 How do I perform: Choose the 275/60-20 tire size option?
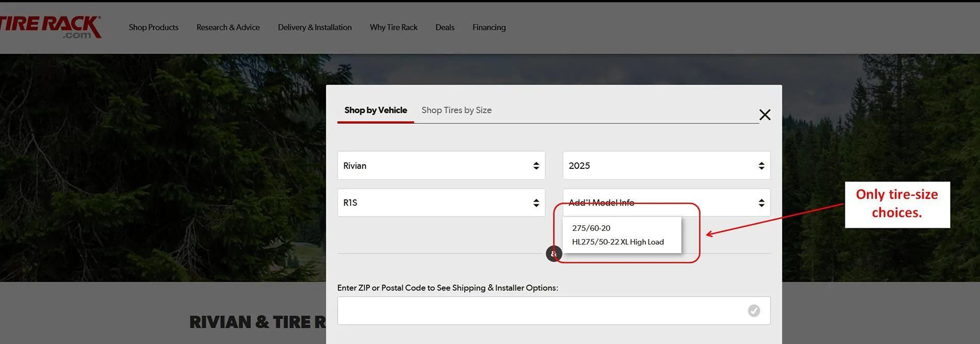click(x=591, y=228)
